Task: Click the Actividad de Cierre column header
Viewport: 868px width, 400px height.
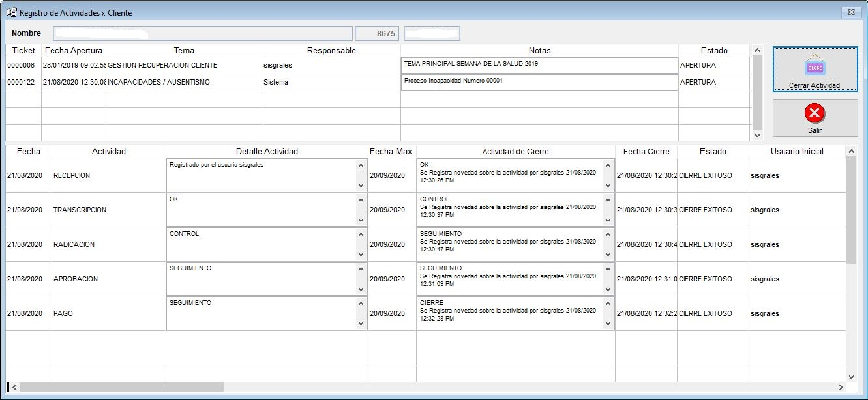Action: click(515, 151)
